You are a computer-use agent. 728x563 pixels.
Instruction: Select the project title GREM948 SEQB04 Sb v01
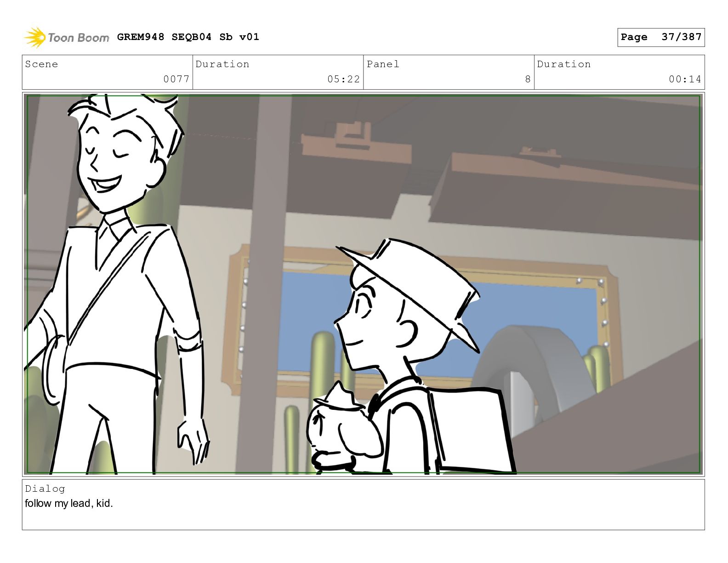pyautogui.click(x=188, y=37)
